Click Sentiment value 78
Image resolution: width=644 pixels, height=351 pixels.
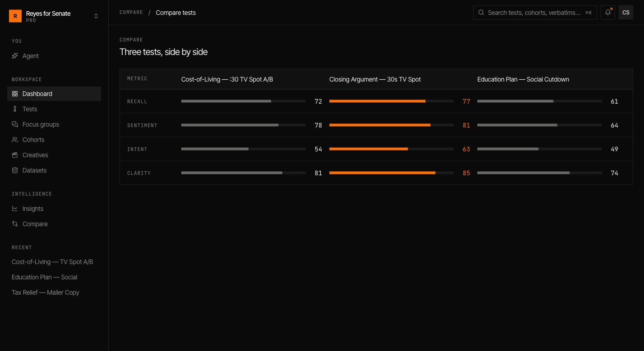[318, 125]
